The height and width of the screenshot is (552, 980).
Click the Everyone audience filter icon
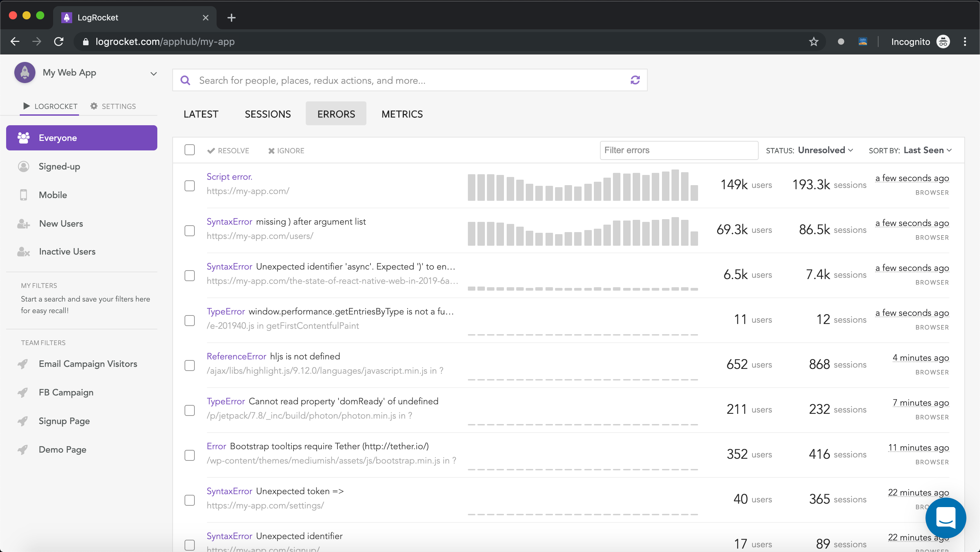pos(23,138)
